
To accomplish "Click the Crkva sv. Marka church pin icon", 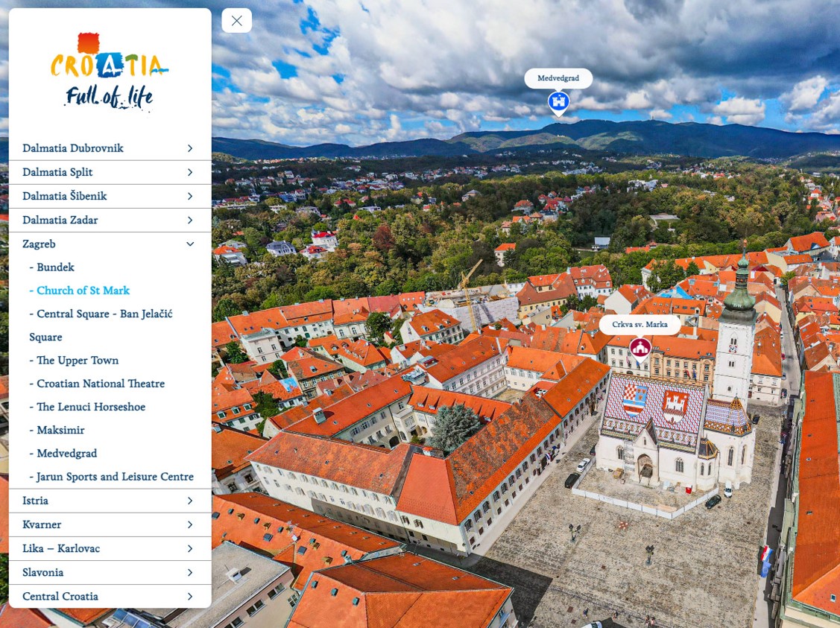I will 640,349.
